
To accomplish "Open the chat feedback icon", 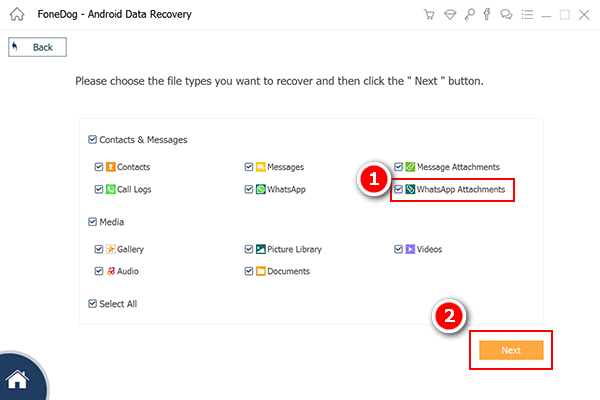I will (x=507, y=15).
